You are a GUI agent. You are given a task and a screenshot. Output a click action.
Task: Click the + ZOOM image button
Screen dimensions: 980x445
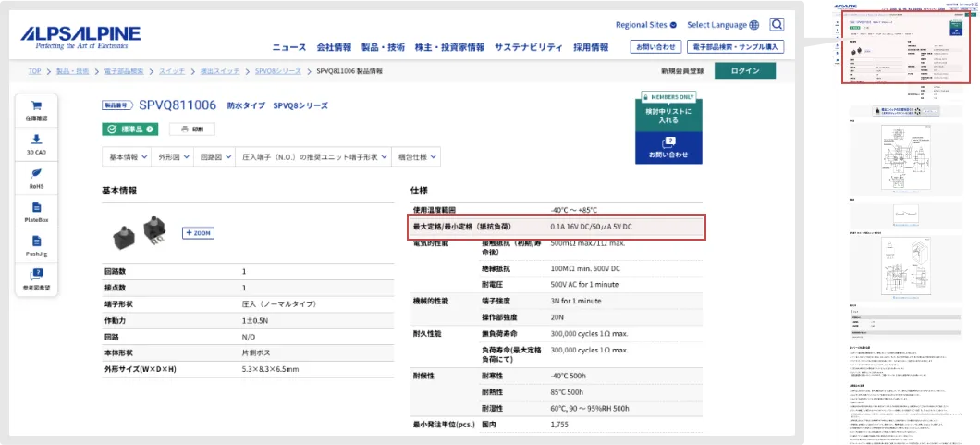pos(198,232)
